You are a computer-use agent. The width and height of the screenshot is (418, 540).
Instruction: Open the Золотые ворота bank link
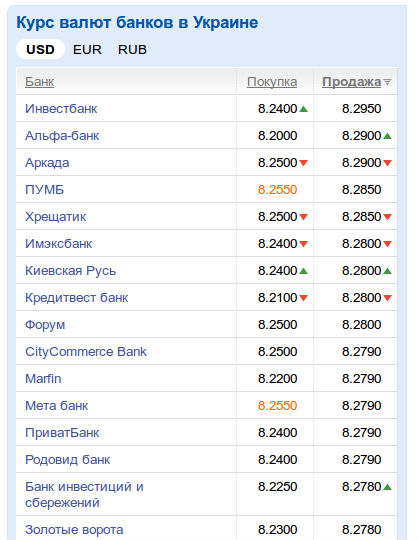point(74,530)
